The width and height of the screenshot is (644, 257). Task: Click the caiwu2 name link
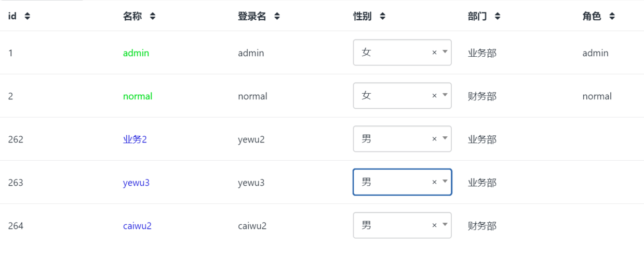pyautogui.click(x=137, y=226)
